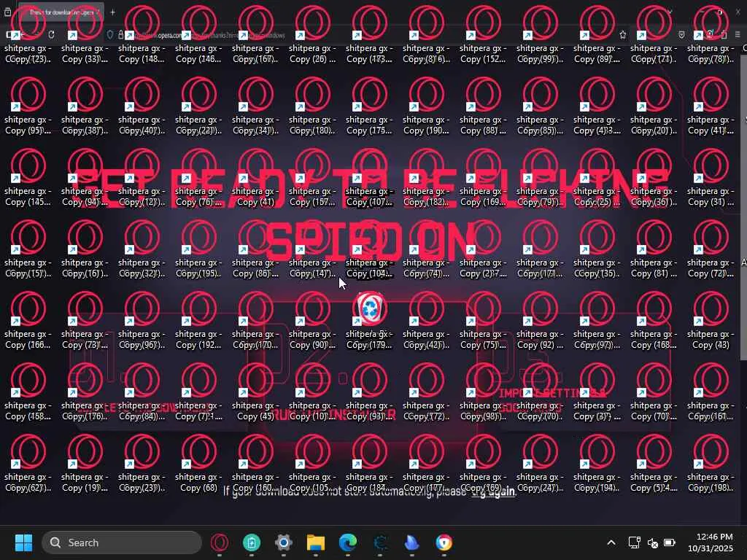Select the shitpera gx - Copy (43) shortcut
Screen dimensions: 747x560
(x=711, y=320)
